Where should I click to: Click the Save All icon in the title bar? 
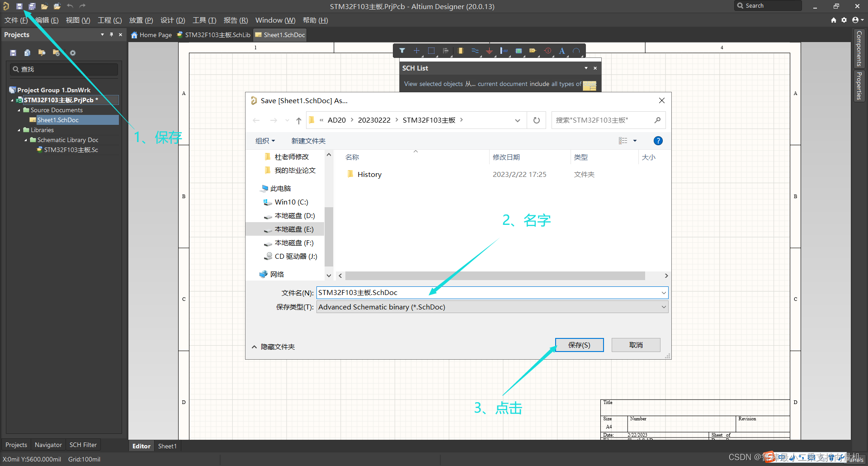32,6
